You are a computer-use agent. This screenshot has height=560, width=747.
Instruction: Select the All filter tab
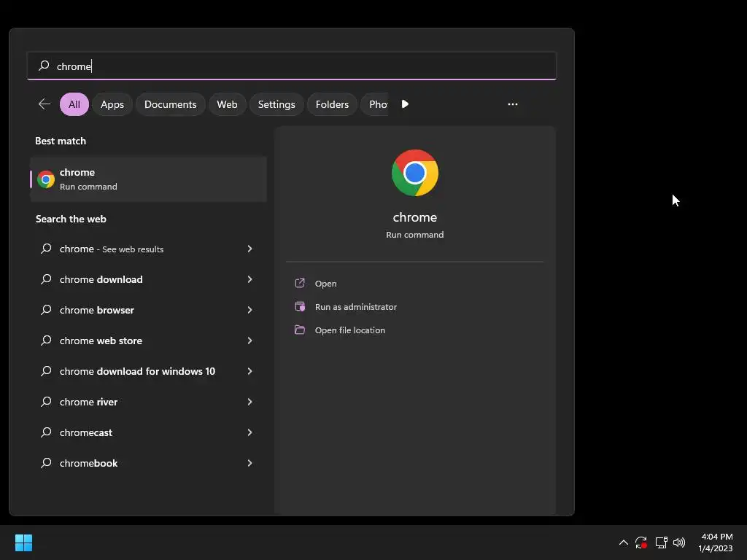(x=74, y=104)
